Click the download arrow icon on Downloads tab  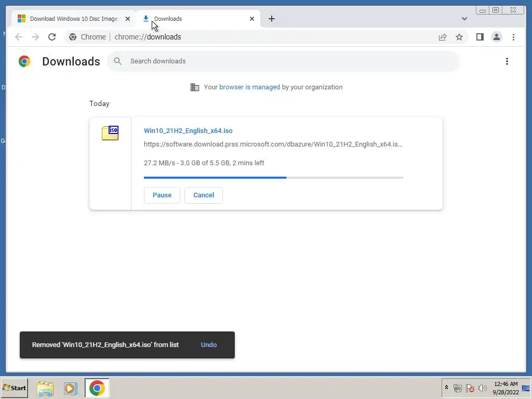[146, 19]
